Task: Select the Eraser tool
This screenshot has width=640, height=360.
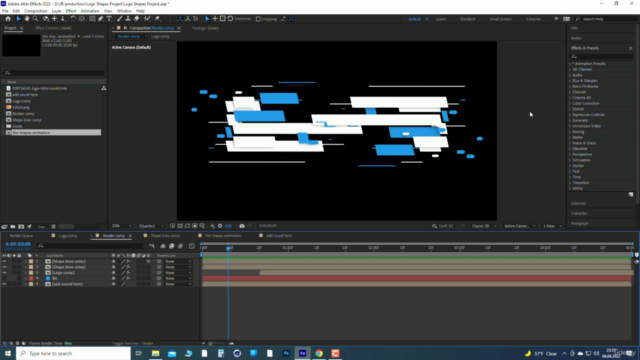Action: pyautogui.click(x=136, y=19)
